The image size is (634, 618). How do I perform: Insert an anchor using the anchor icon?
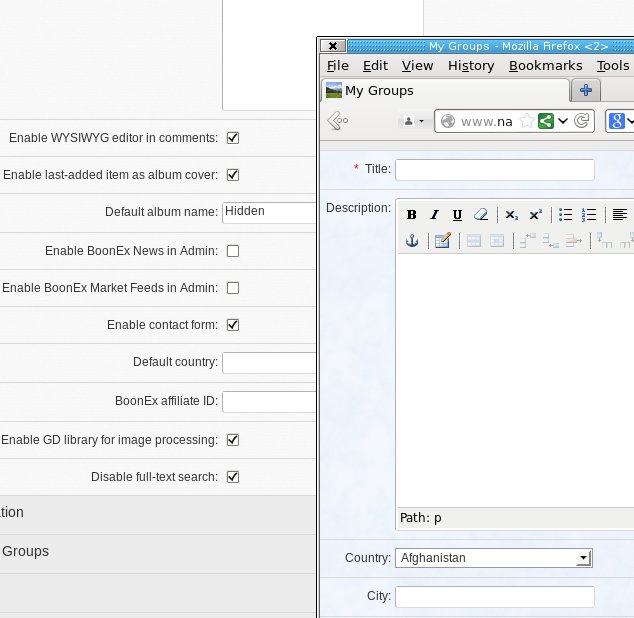click(411, 240)
